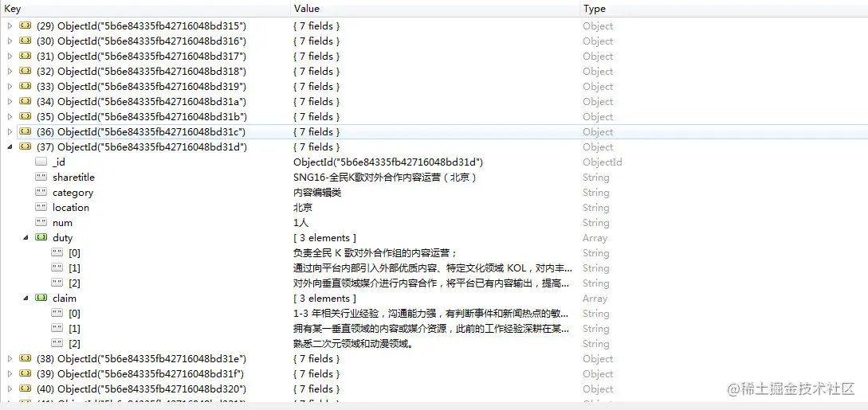The width and height of the screenshot is (868, 410).
Task: Select the sharetitle field key
Action: [x=73, y=178]
